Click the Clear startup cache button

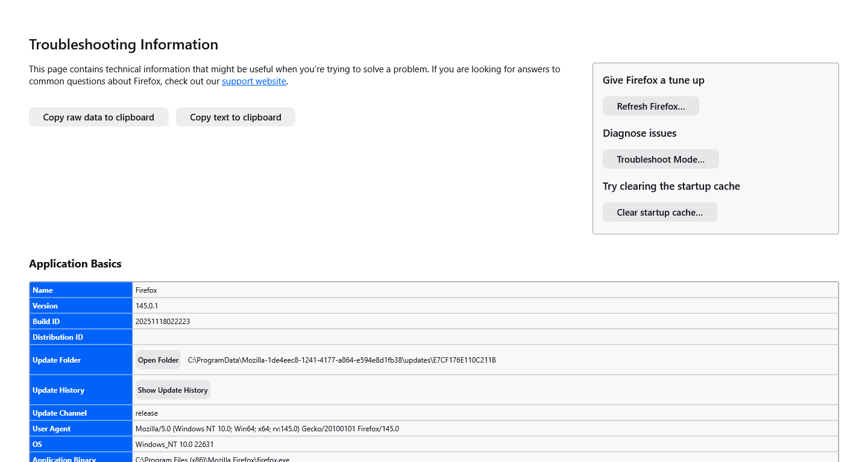coord(659,213)
